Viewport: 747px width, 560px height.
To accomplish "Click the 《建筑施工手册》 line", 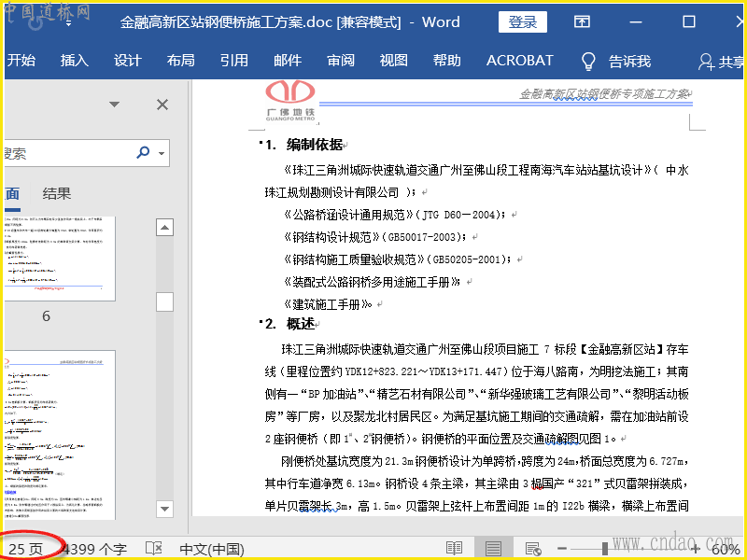I will tap(328, 304).
